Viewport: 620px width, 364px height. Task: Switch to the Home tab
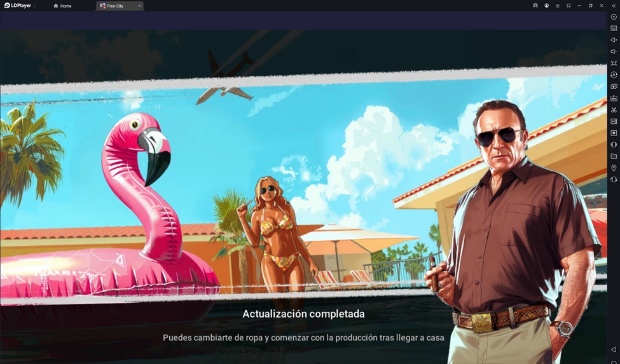(x=62, y=6)
